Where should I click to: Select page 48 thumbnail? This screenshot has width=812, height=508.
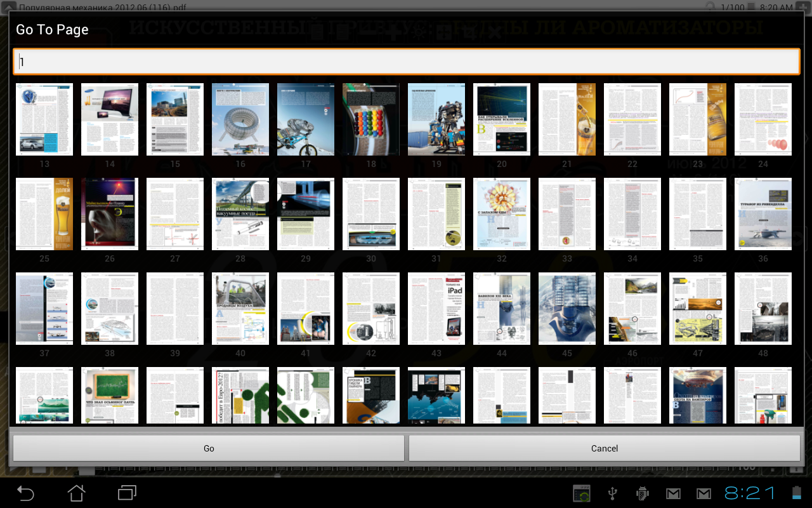pos(763,309)
